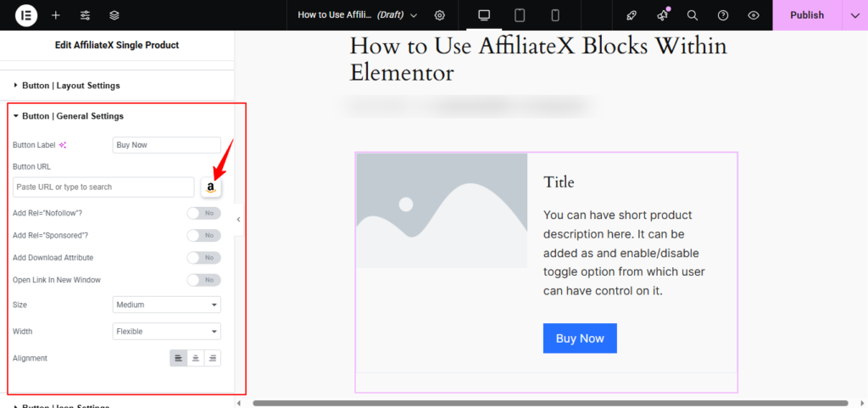
Task: Open the Width dropdown set to Flexible
Action: click(x=166, y=332)
